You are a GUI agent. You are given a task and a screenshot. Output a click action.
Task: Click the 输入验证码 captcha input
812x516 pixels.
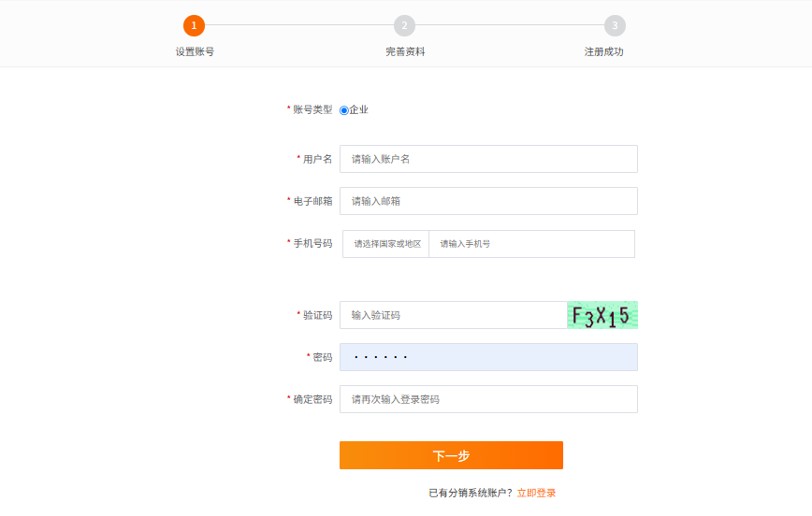pyautogui.click(x=453, y=315)
